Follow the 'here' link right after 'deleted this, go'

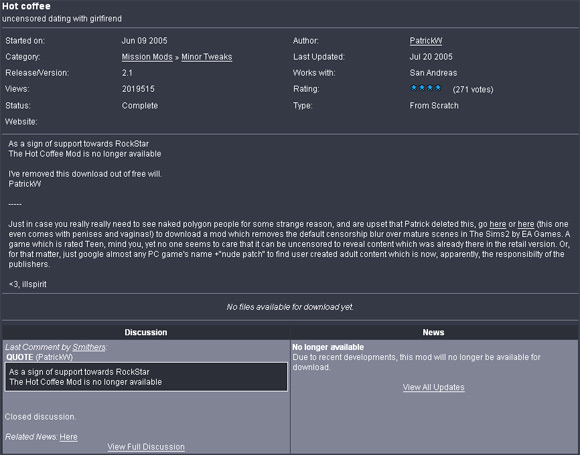point(498,224)
